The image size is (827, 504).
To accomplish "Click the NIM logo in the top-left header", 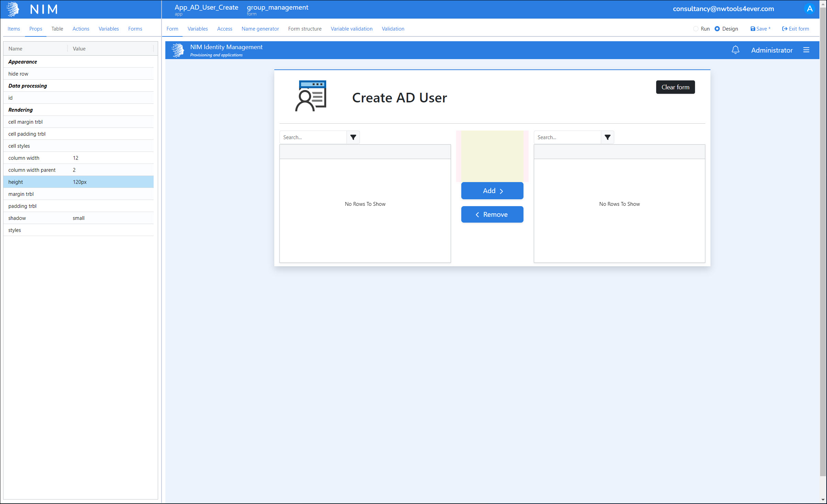I will pyautogui.click(x=13, y=9).
